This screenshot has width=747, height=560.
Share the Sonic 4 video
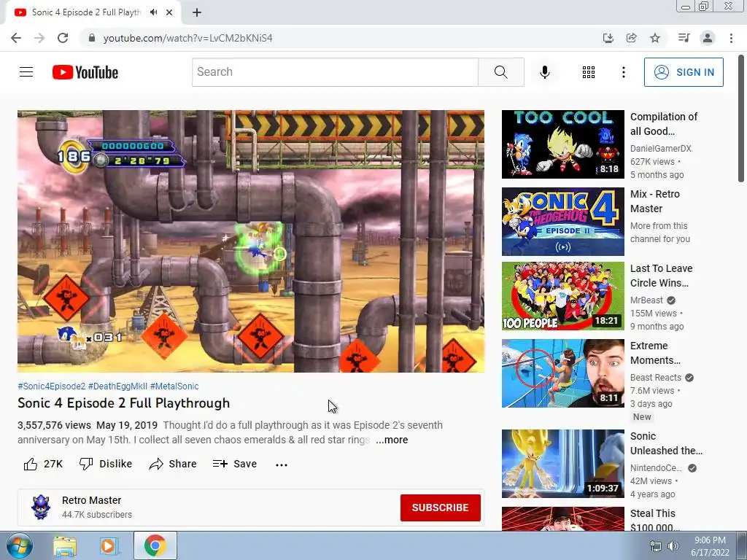[x=172, y=464]
